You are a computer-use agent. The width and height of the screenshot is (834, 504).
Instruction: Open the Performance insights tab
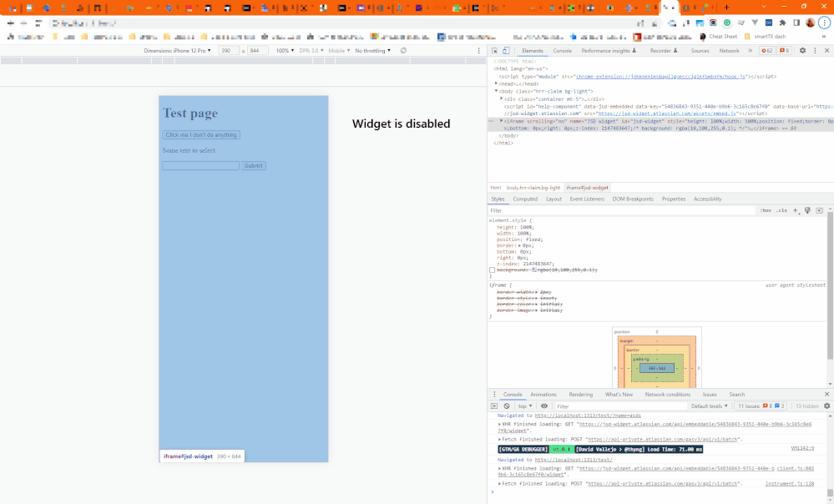coord(609,51)
